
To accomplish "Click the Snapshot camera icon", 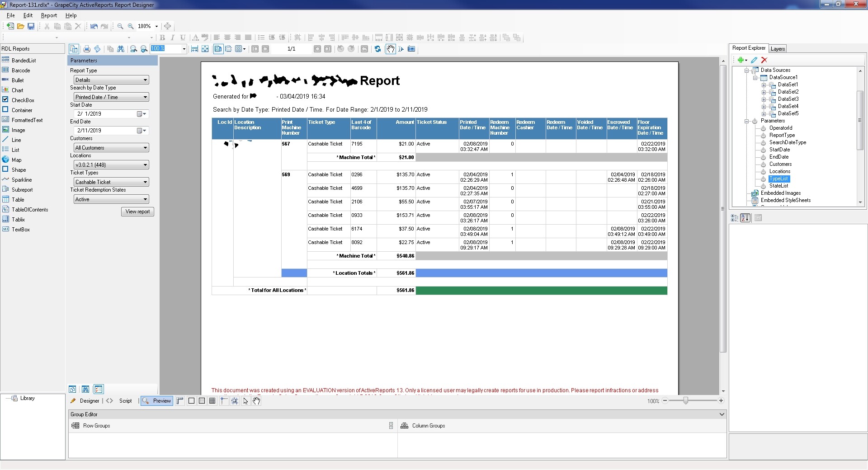I will (411, 49).
